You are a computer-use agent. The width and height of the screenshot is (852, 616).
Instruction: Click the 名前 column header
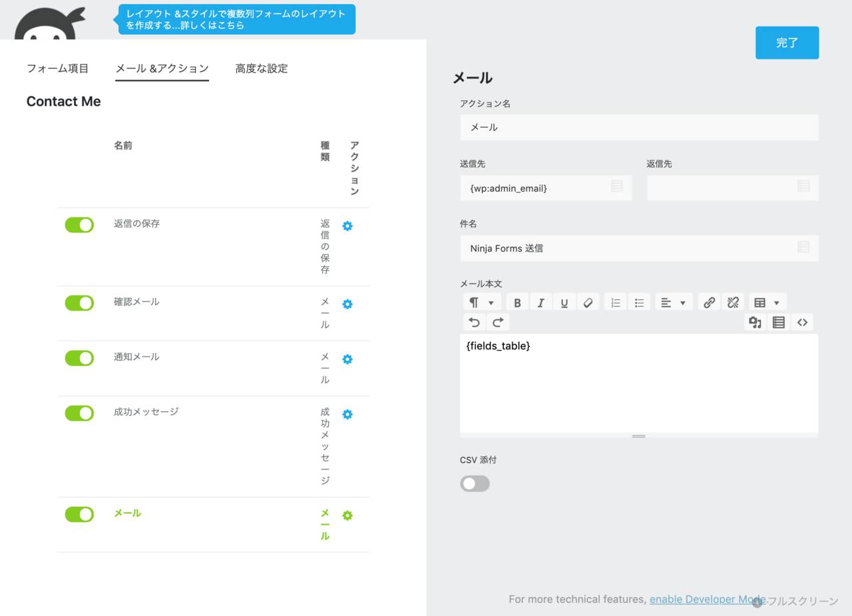tap(122, 145)
